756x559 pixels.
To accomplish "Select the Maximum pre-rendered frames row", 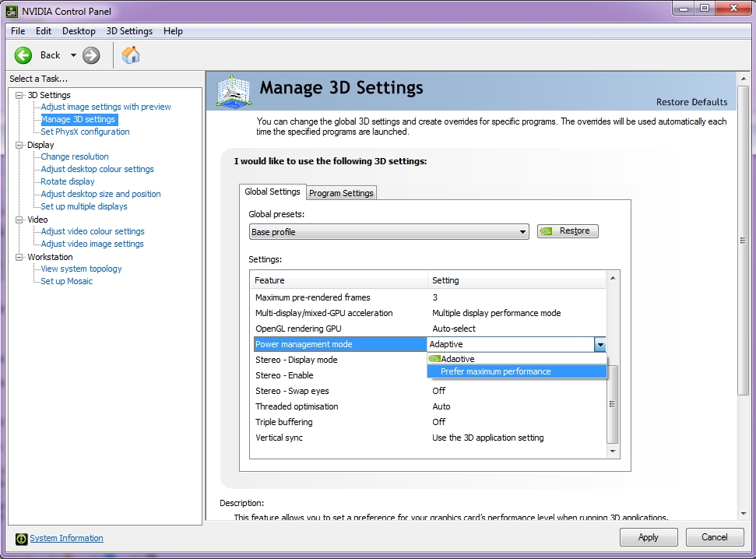I will click(x=428, y=297).
